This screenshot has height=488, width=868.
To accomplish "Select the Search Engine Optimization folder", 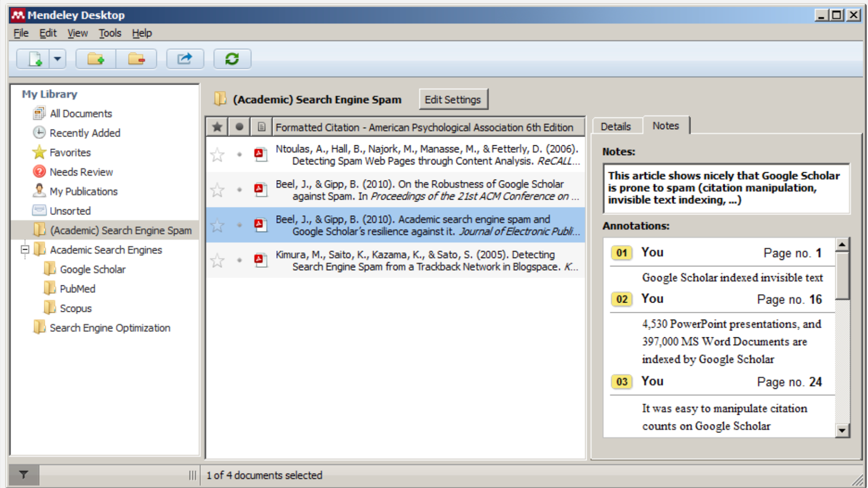I will [x=109, y=328].
